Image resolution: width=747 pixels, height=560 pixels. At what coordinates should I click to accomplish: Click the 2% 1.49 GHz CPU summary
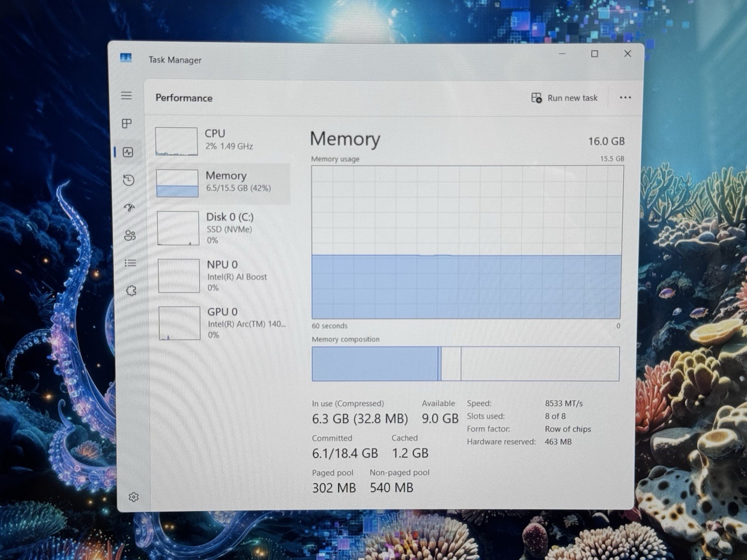(x=229, y=146)
